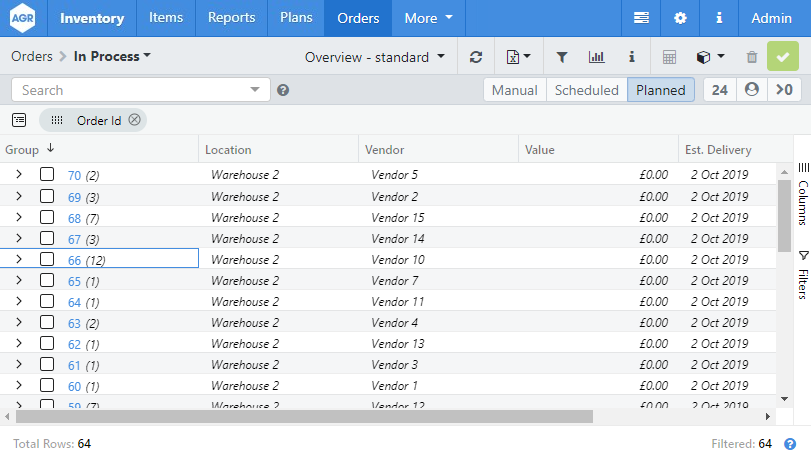Click the green checkmark confirm button
Viewport: 811px width, 455px height.
[783, 57]
